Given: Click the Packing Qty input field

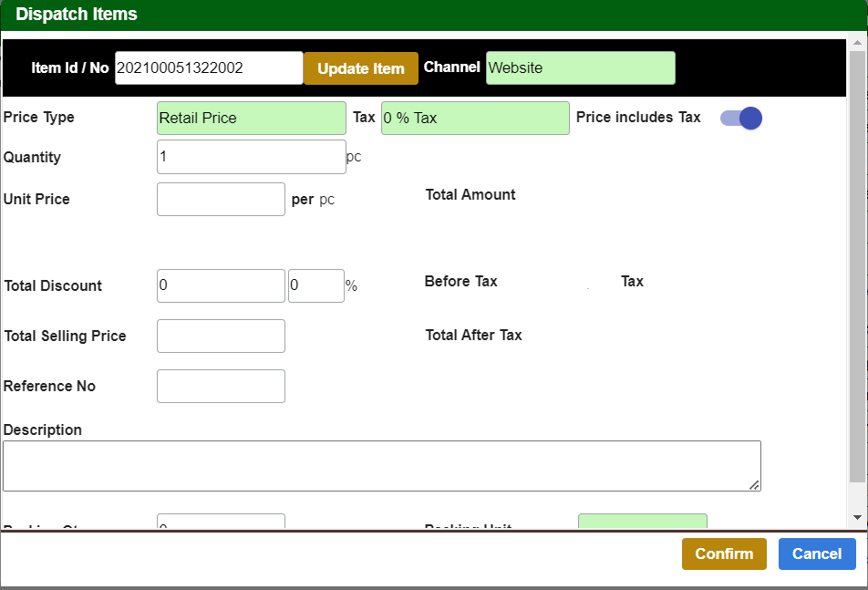Looking at the screenshot, I should (x=221, y=523).
